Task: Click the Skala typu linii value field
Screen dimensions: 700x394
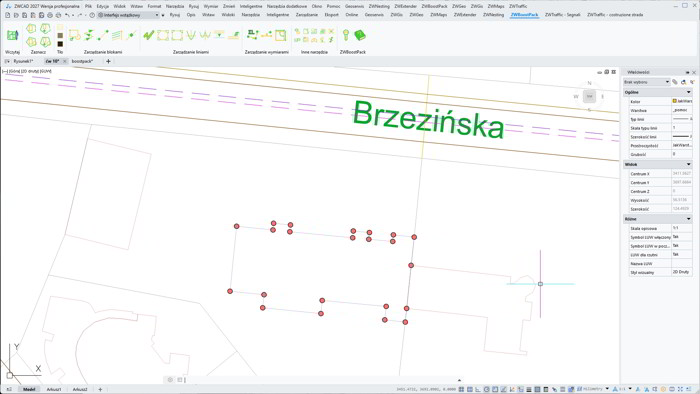Action: (682, 128)
